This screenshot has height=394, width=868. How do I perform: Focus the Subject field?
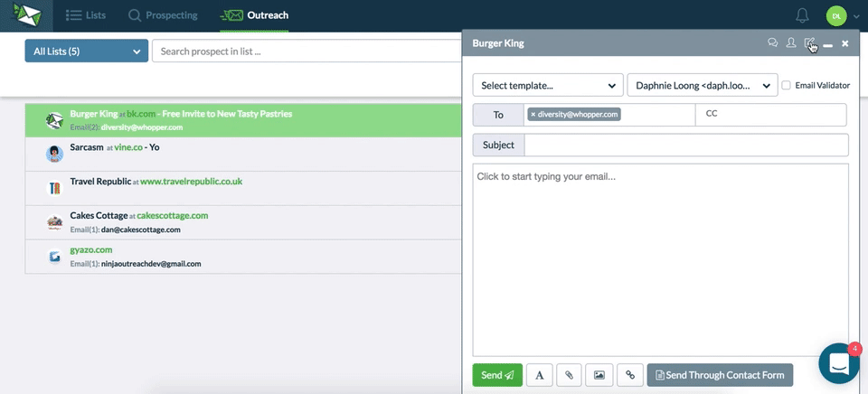coord(686,145)
